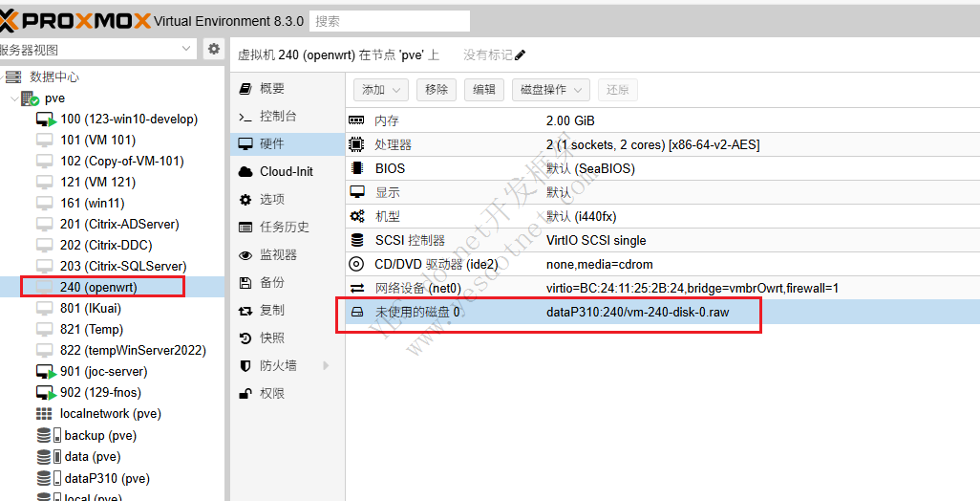This screenshot has width=980, height=501.
Task: Click the edit tags pencil icon
Action: coord(520,55)
